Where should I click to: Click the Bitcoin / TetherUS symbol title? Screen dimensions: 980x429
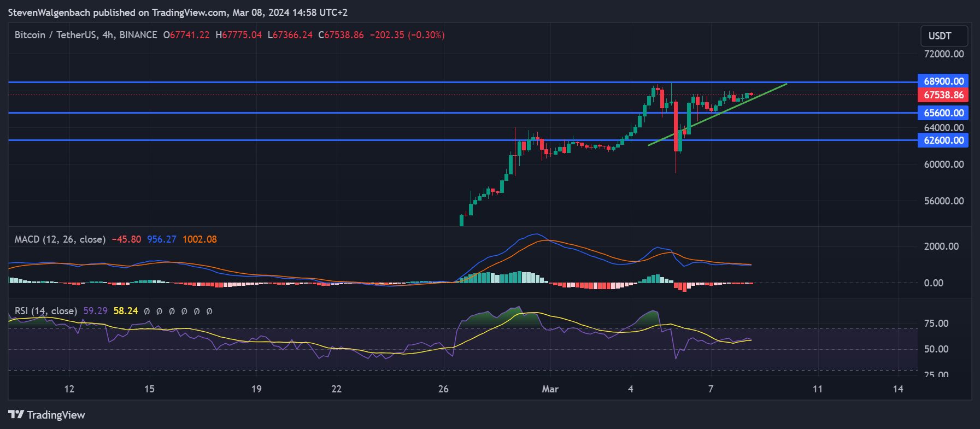click(x=86, y=35)
